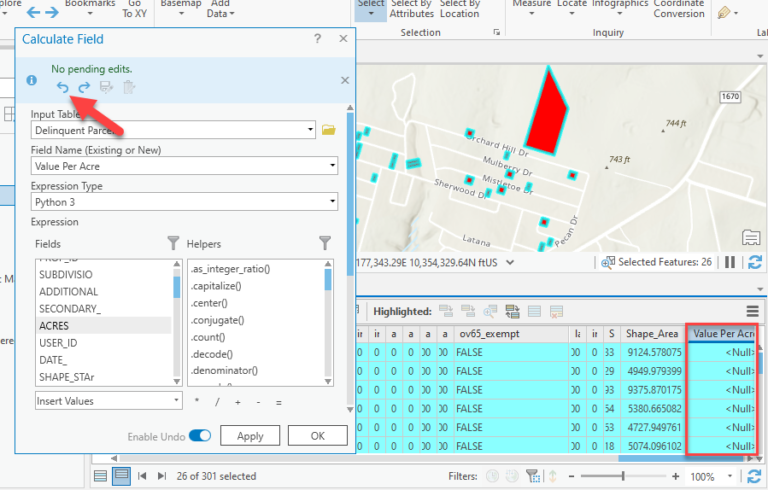This screenshot has width=768, height=490.
Task: Pause map drawing with the pause icon
Action: tap(729, 262)
